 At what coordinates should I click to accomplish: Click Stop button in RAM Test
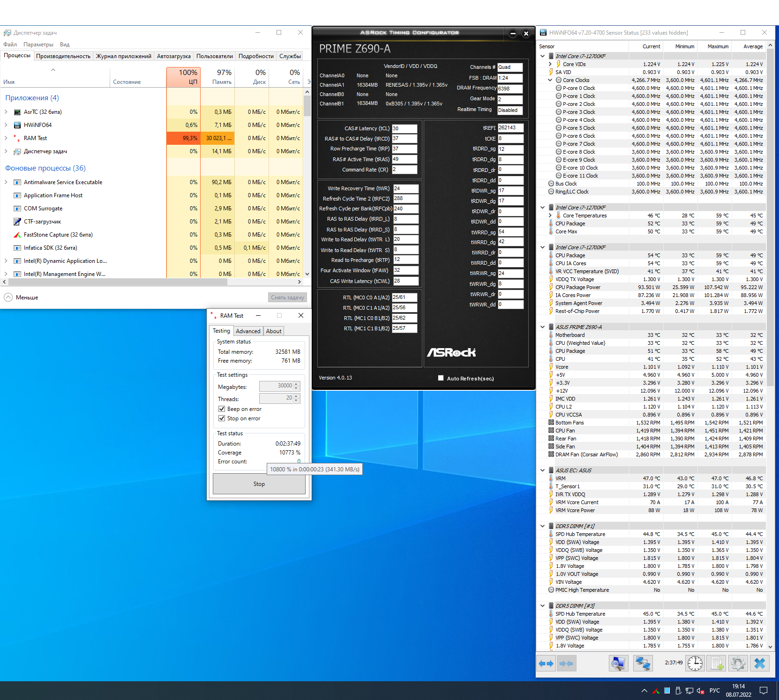pos(259,484)
